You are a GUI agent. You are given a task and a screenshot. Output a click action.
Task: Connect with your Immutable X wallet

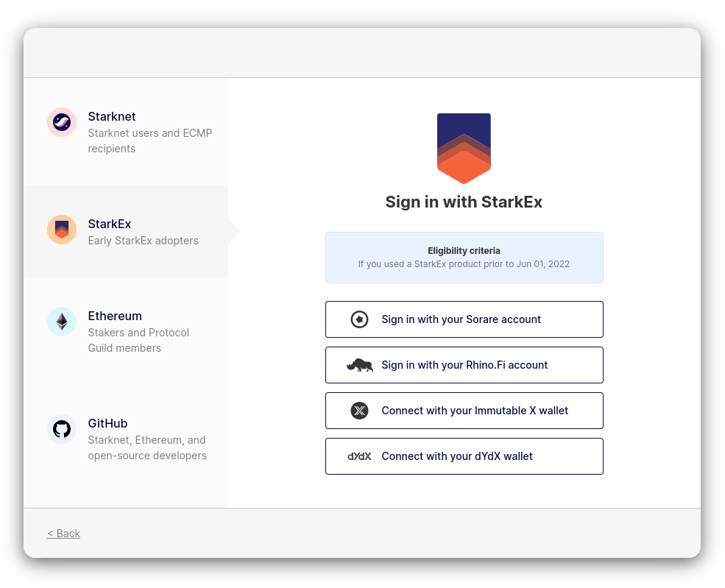[464, 411]
